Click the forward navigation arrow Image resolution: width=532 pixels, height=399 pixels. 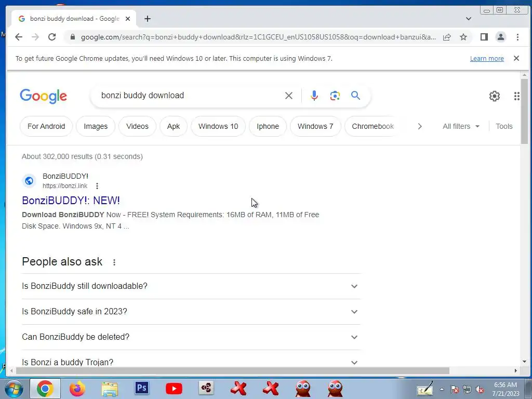point(35,37)
